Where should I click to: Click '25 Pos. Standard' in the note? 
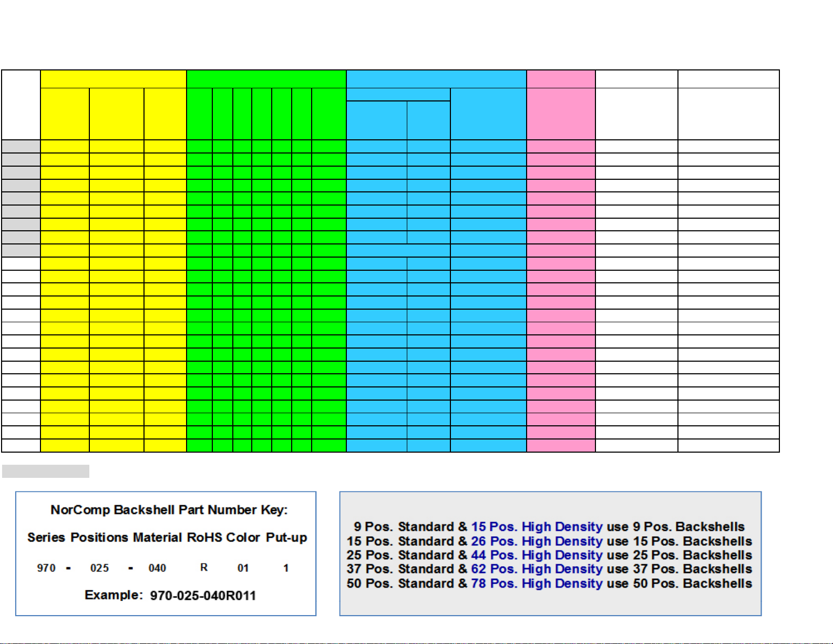(x=400, y=555)
